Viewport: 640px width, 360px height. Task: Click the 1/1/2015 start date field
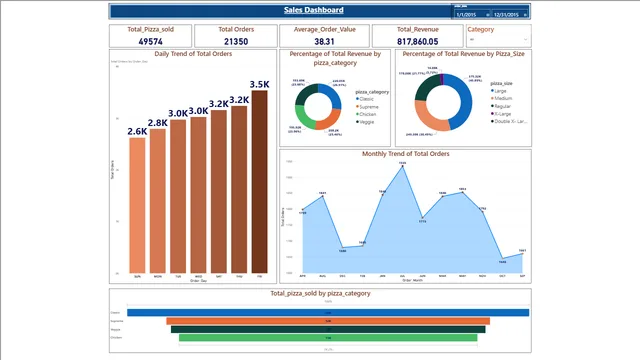[472, 14]
